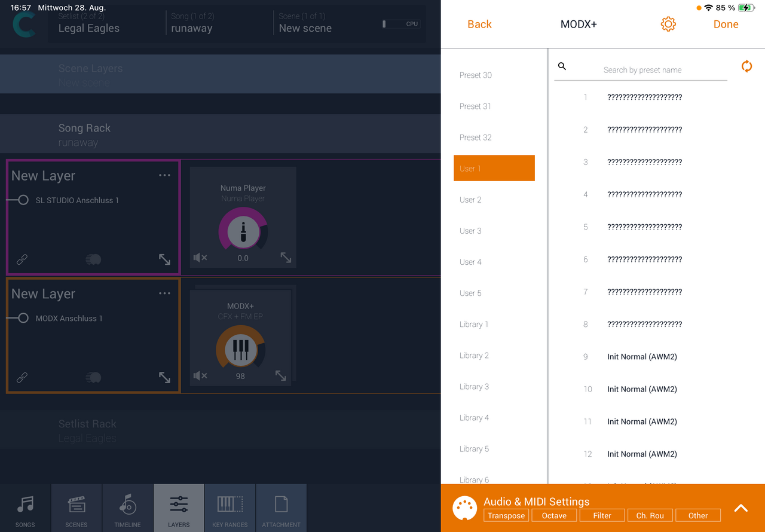Expand Audio & MIDI Settings with the up chevron
The image size is (765, 532).
741,508
